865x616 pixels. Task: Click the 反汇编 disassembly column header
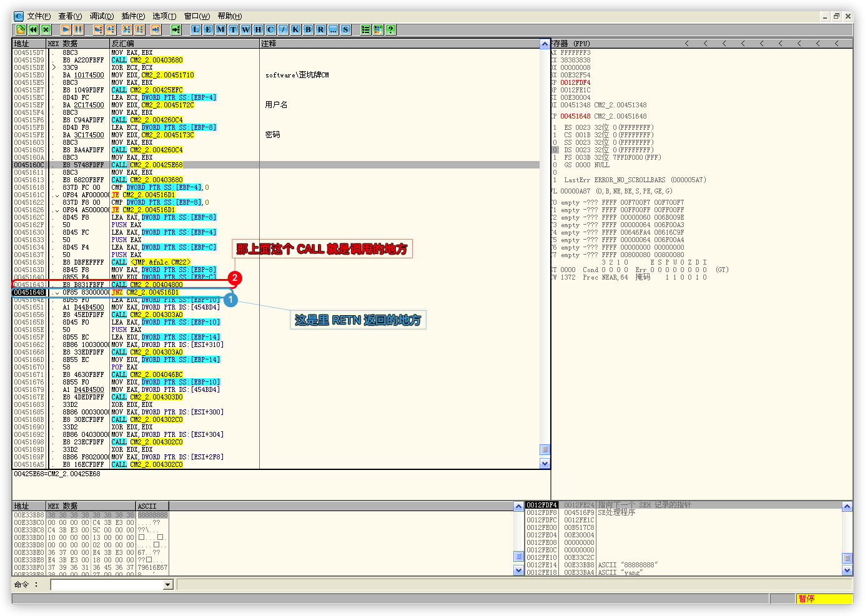pyautogui.click(x=184, y=44)
